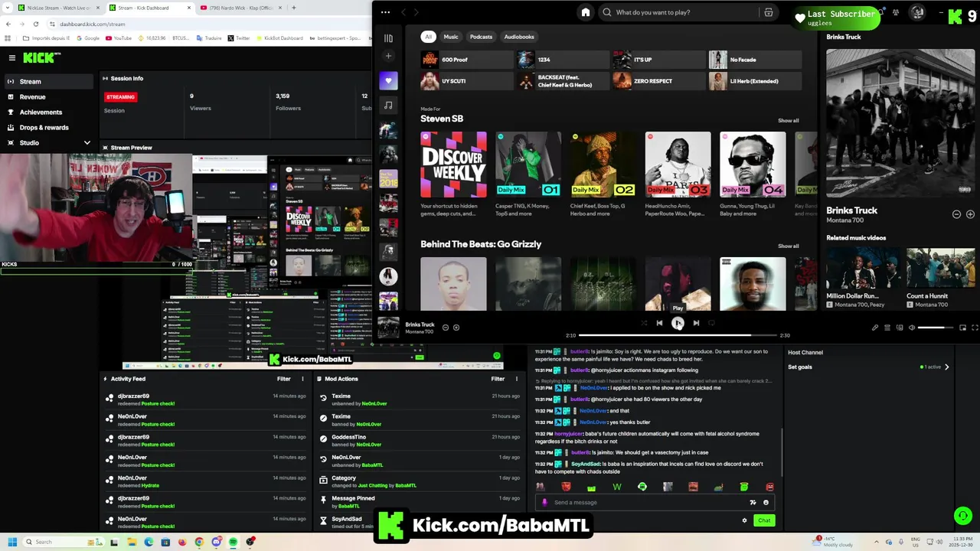
Task: Open Spotify queue icon
Action: click(x=887, y=328)
